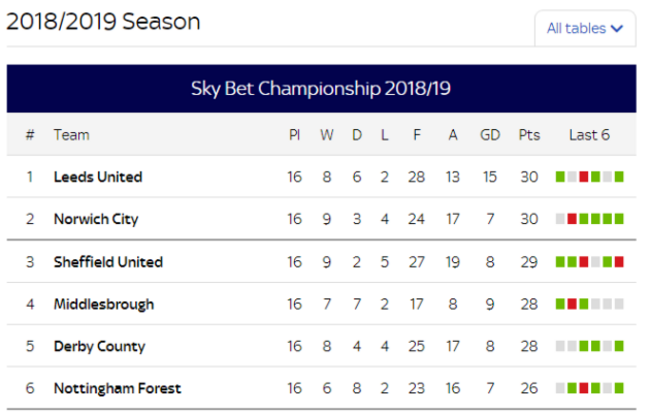Click the Sky Bet Championship 2018/19 banner
The image size is (650, 413).
[321, 89]
